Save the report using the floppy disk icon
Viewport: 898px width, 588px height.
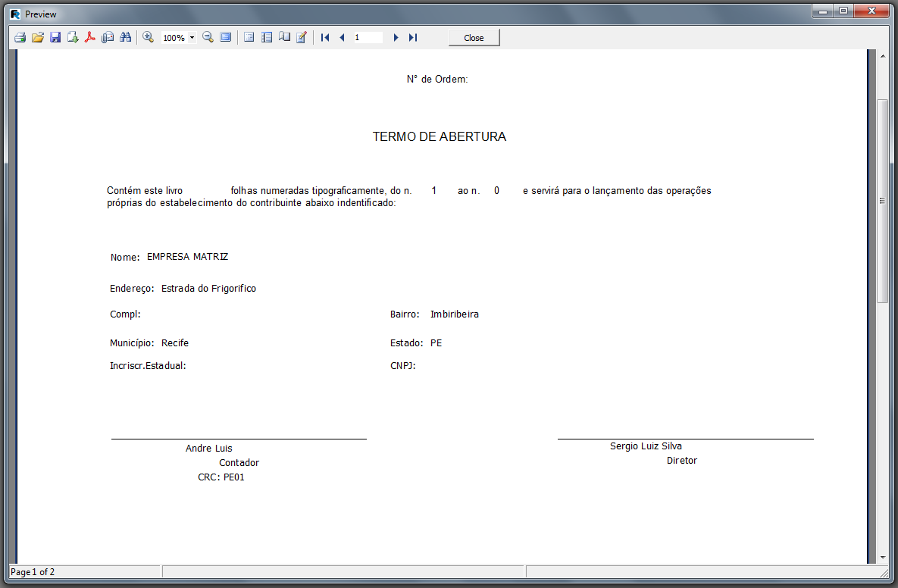[55, 38]
